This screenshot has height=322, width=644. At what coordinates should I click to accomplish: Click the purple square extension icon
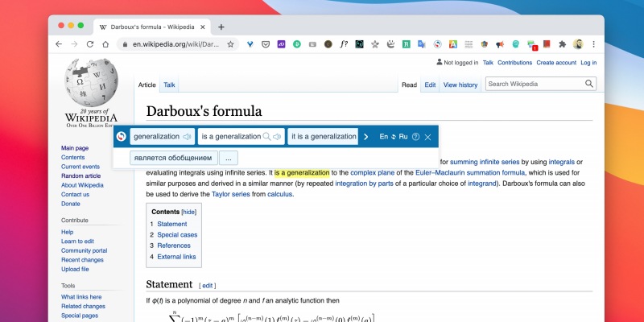coord(281,44)
